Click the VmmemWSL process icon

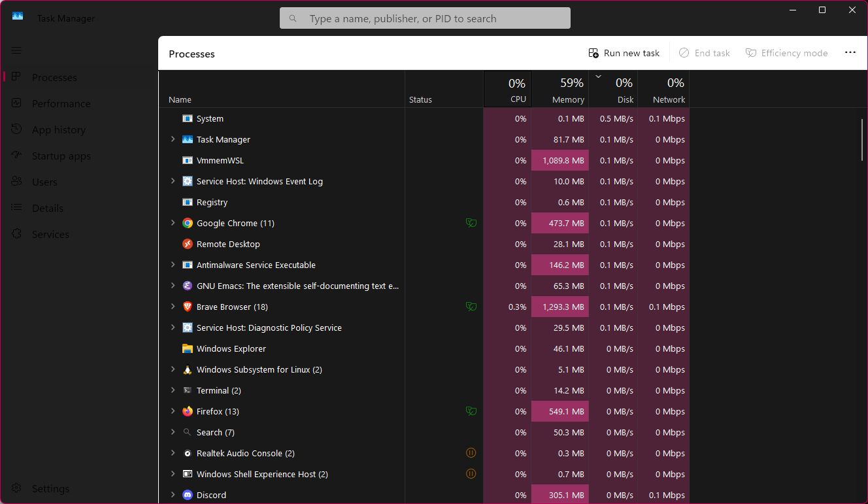click(x=188, y=160)
